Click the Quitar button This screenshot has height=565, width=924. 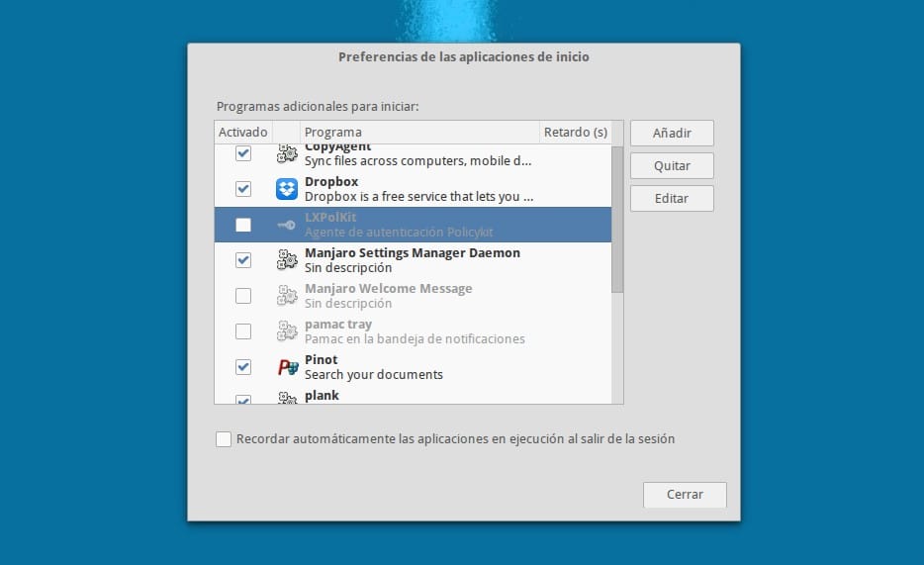click(x=672, y=165)
